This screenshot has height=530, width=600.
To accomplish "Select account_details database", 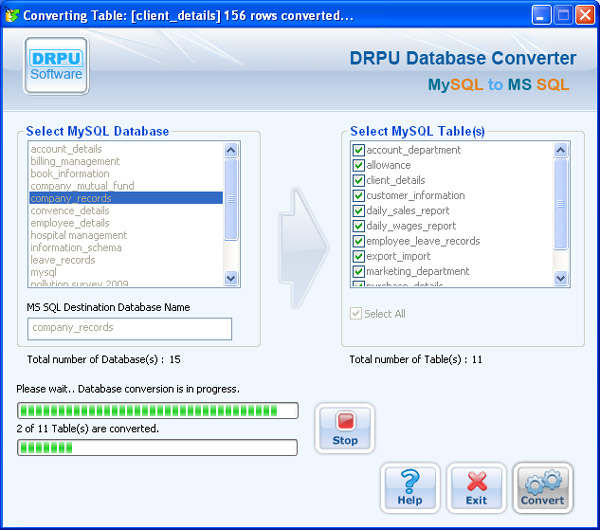I will click(126, 149).
